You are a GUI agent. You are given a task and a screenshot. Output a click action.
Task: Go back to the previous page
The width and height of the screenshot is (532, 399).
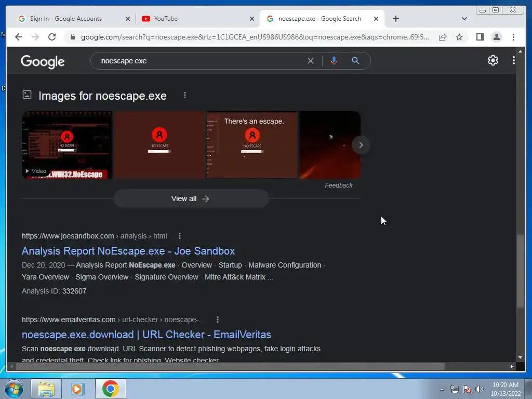click(x=19, y=37)
